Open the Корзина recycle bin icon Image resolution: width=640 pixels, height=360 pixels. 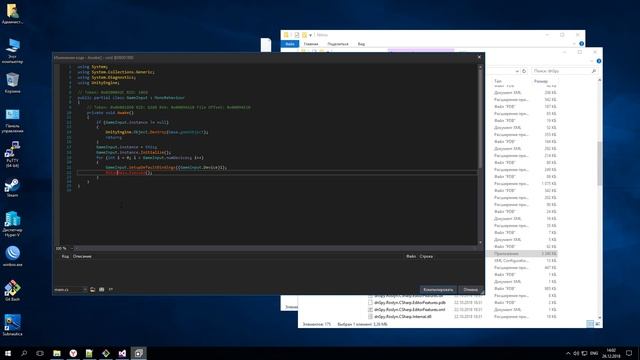coord(12,83)
